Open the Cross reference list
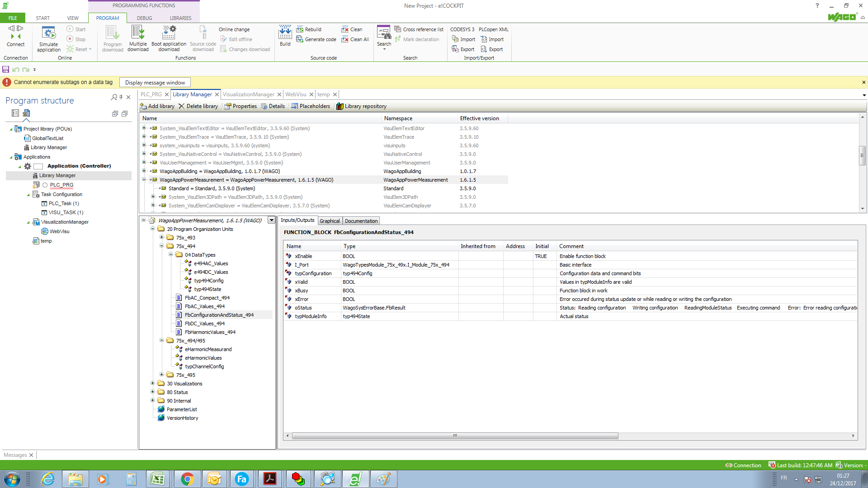The image size is (868, 488). click(x=419, y=29)
